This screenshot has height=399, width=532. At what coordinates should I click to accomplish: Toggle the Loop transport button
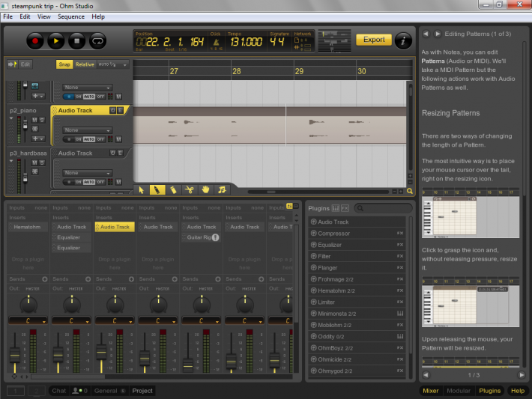tap(98, 41)
